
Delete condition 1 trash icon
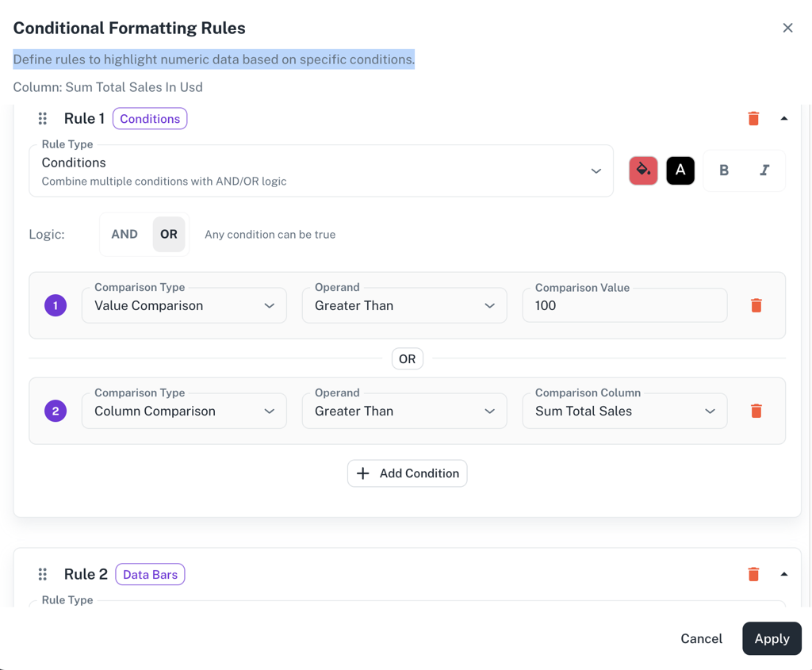(x=756, y=306)
